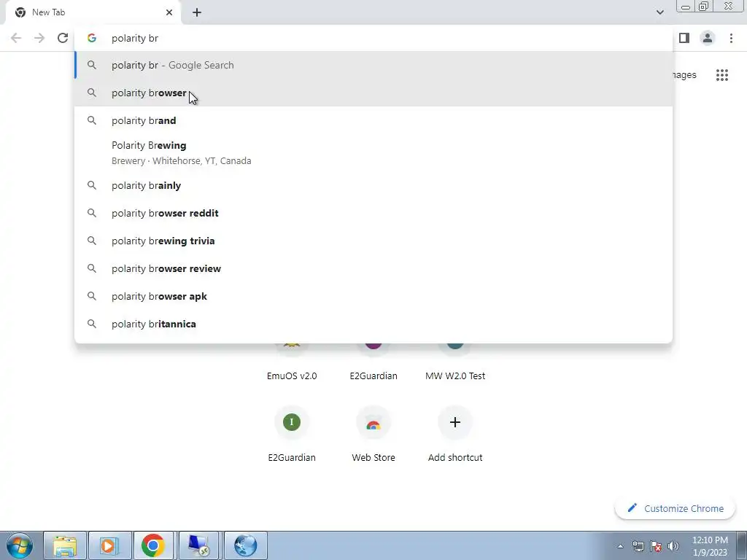
Task: Open the Action Center flag tray icon
Action: [656, 546]
